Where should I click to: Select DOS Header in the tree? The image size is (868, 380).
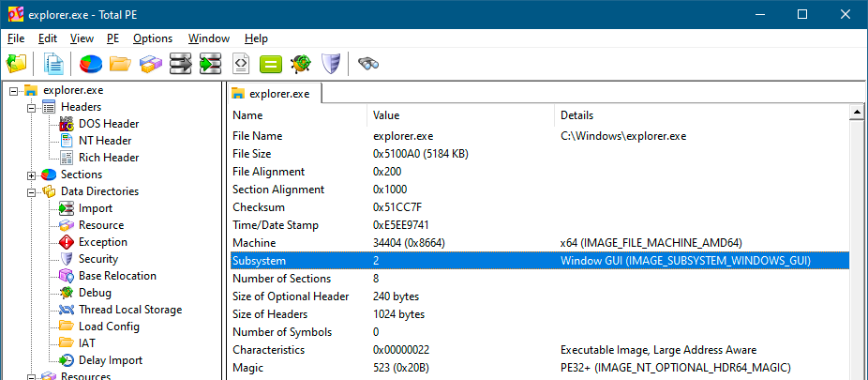109,124
